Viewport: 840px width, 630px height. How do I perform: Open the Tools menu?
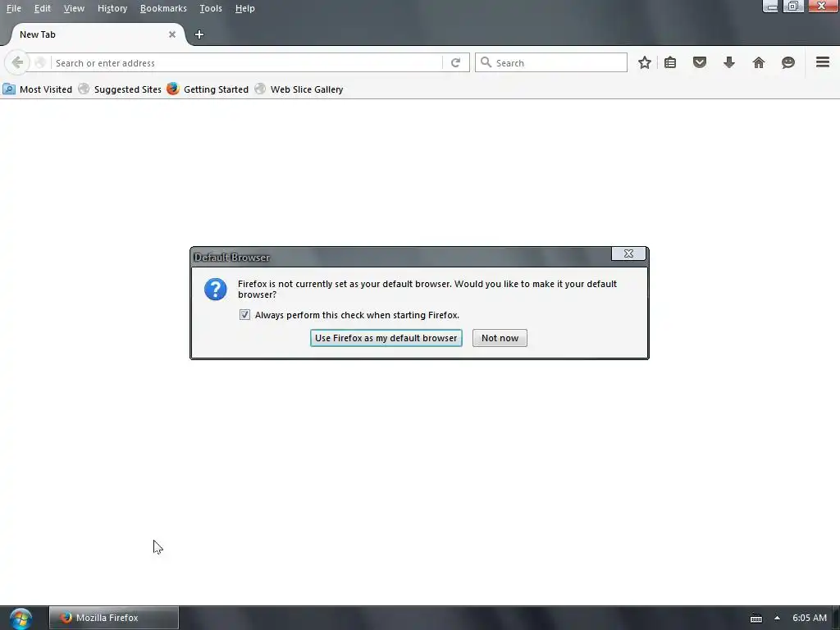211,8
